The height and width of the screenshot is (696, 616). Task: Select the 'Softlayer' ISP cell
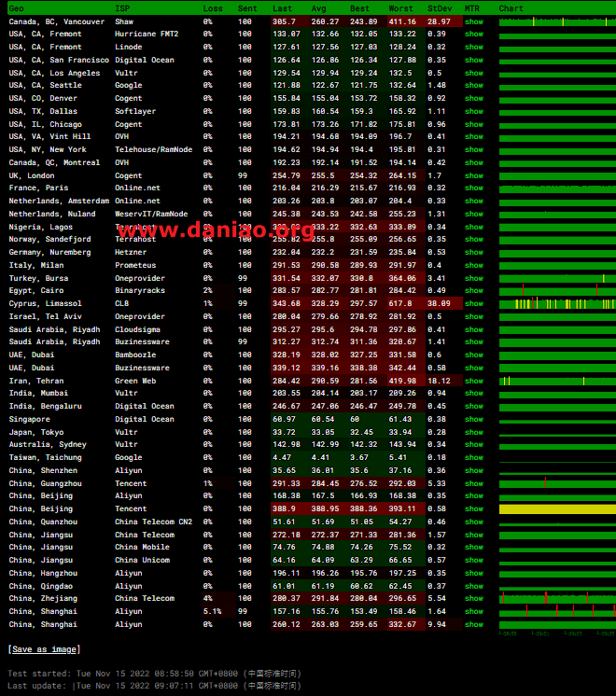coord(135,111)
